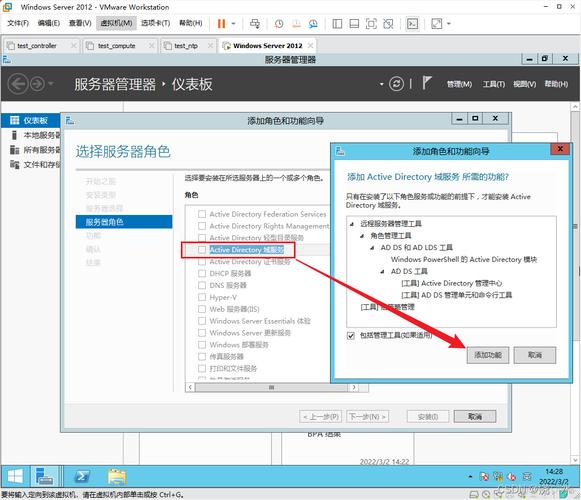The width and height of the screenshot is (581, 500).
Task: Open stretch display dropdown arrow
Action: click(449, 24)
